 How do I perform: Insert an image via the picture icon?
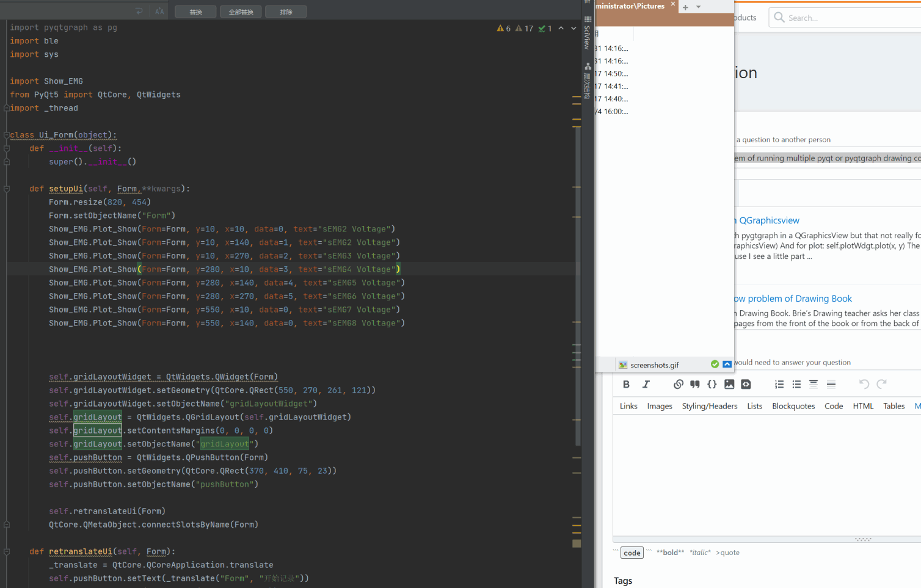(729, 384)
